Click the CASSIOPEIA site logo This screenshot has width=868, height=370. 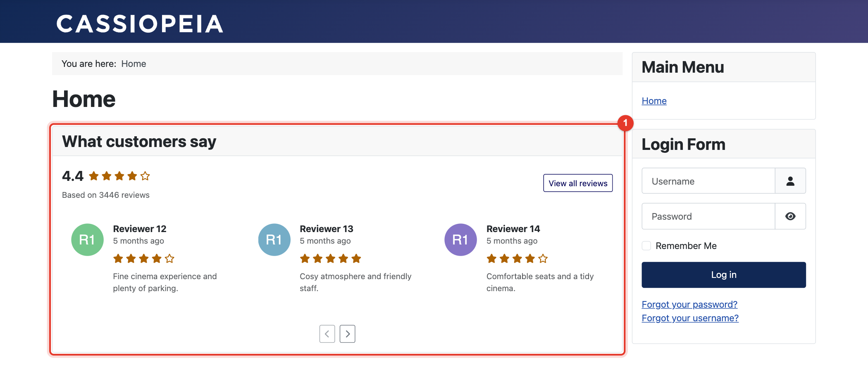click(140, 24)
